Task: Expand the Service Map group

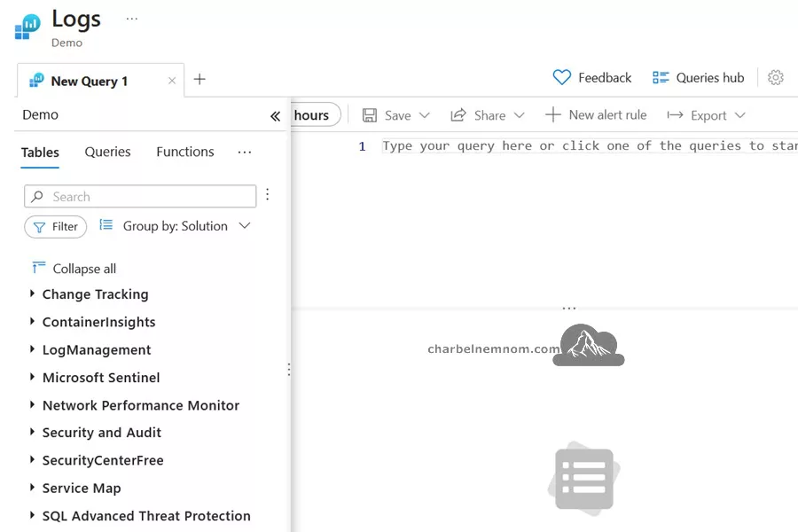Action: pos(32,487)
